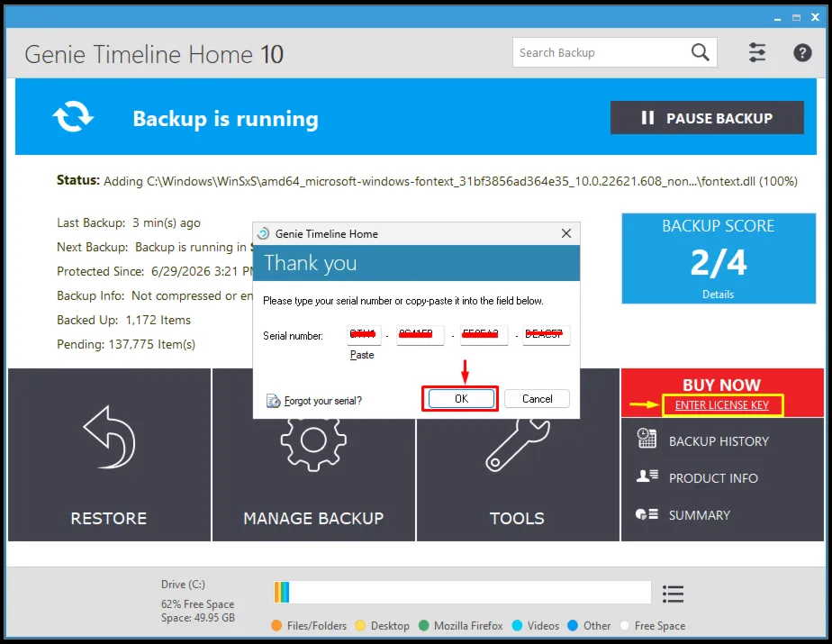Click the Forgot your serial icon
The width and height of the screenshot is (832, 644).
click(273, 401)
